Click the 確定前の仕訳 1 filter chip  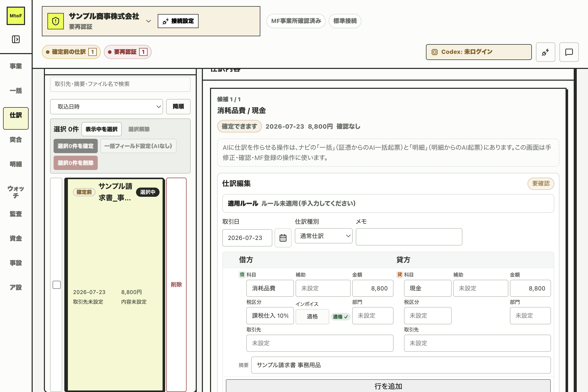[71, 52]
